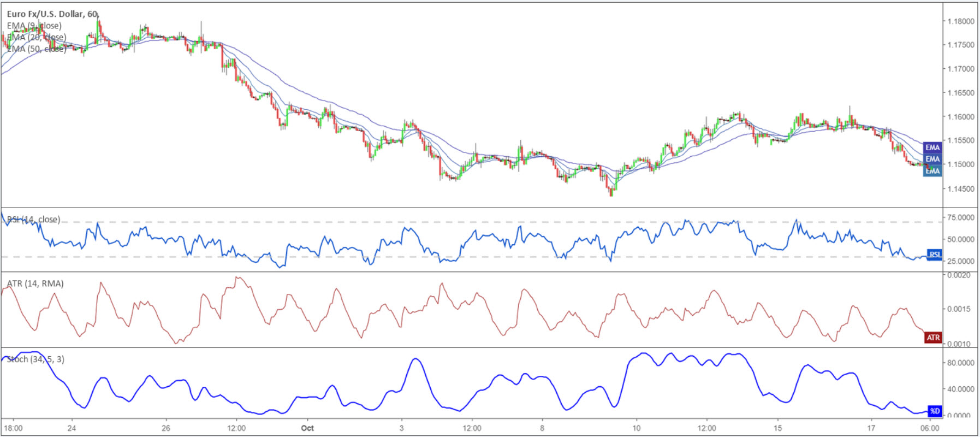Screen dimensions: 980x437
Task: Click the 17 date label on time axis
Action: coord(871,428)
